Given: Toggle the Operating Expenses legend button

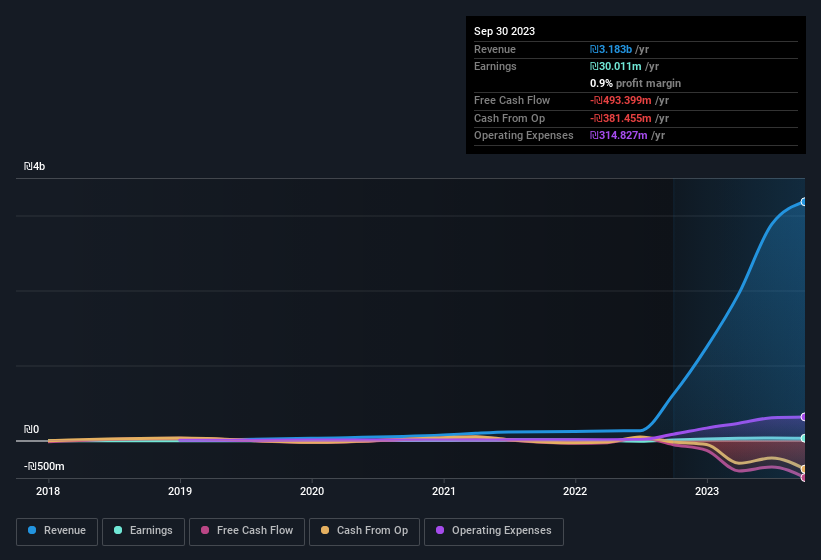Looking at the screenshot, I should [494, 531].
